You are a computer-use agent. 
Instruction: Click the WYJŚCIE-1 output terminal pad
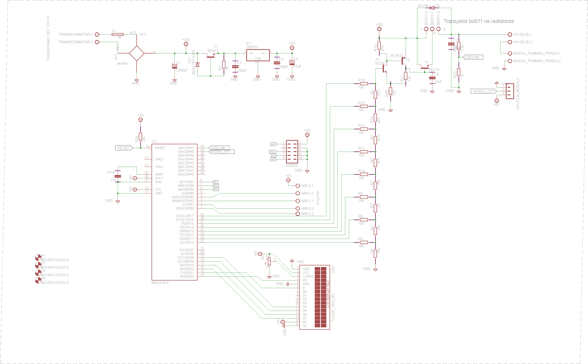[x=510, y=35]
